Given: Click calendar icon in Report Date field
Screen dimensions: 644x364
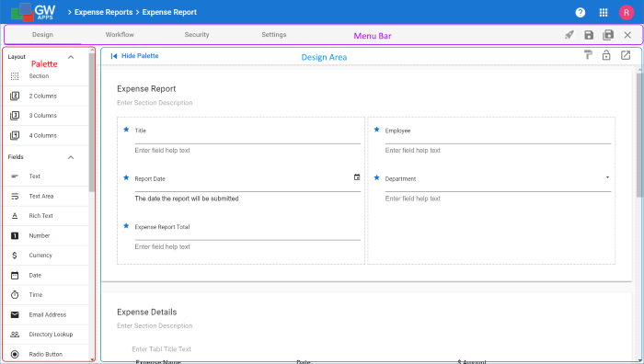Looking at the screenshot, I should (x=357, y=176).
